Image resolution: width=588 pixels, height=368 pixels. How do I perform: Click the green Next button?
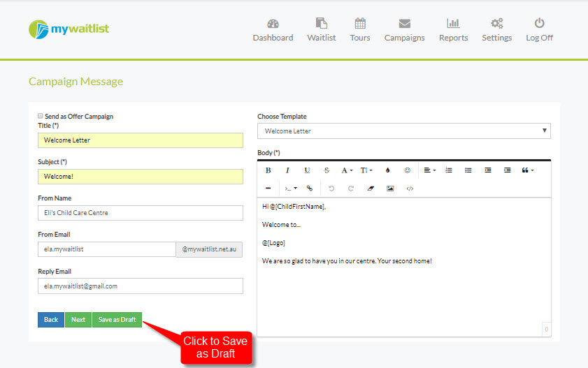click(x=78, y=320)
